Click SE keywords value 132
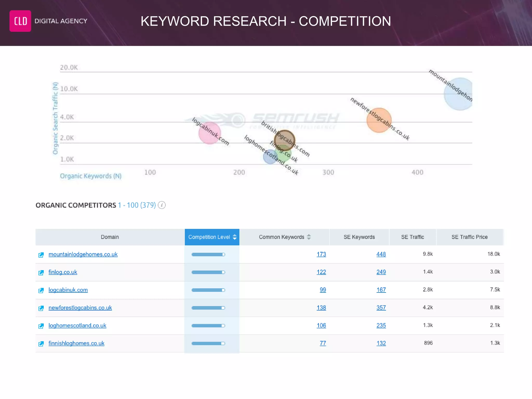This screenshot has width=532, height=399. (x=381, y=343)
